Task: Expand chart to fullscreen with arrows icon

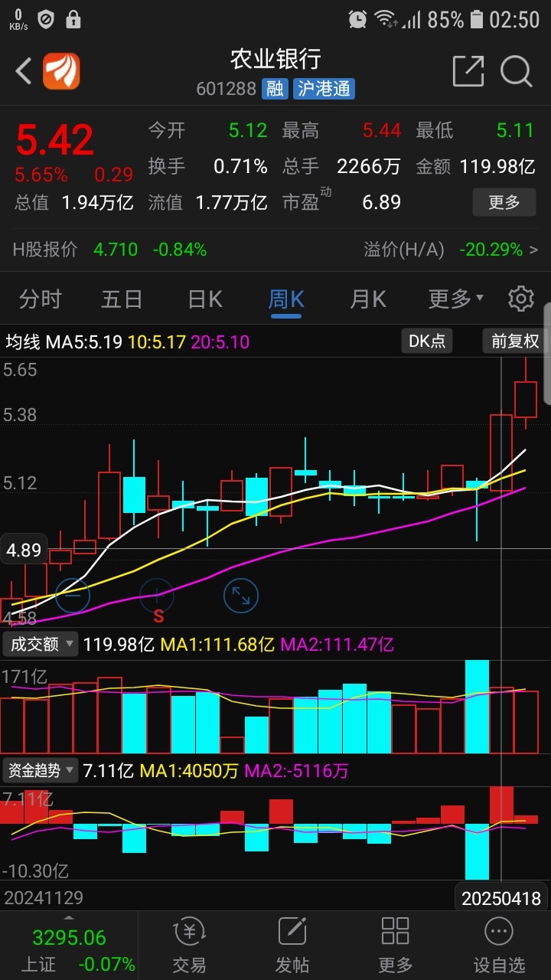Action: click(x=241, y=596)
